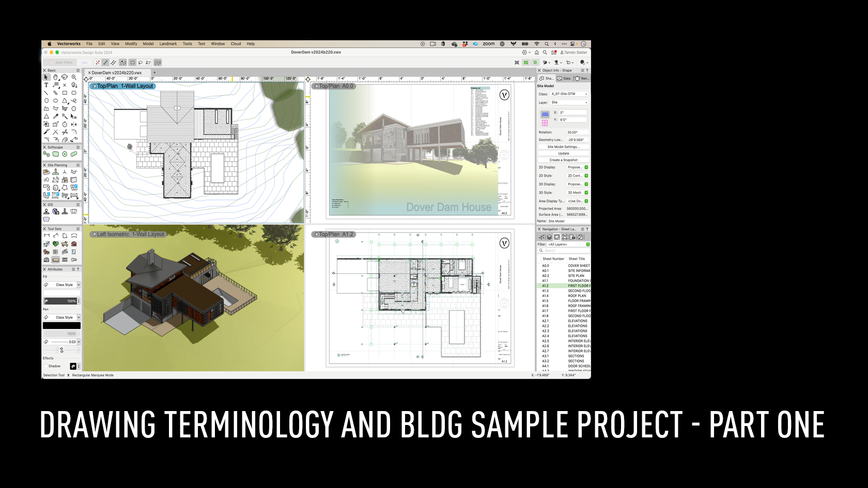Image resolution: width=868 pixels, height=488 pixels.
Task: Select the Text tool in Basic palette
Action: coord(47,85)
